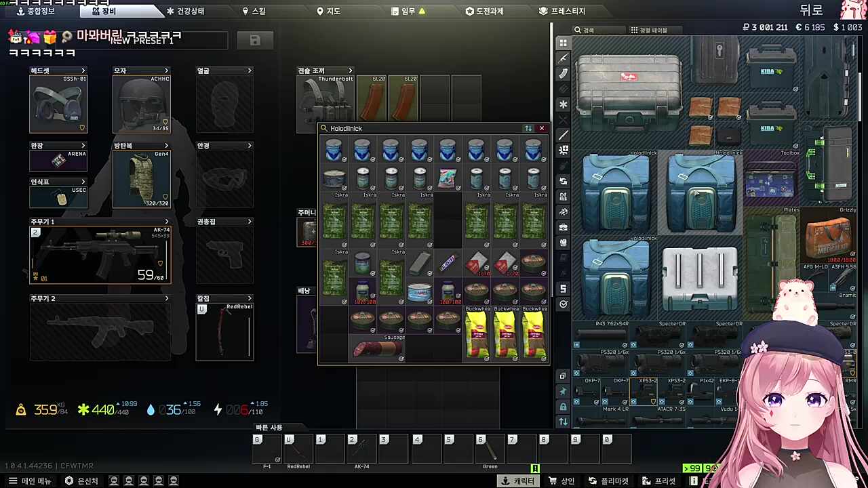Toggle the lock icon in stash sidebar
The width and height of the screenshot is (868, 488).
(x=563, y=407)
